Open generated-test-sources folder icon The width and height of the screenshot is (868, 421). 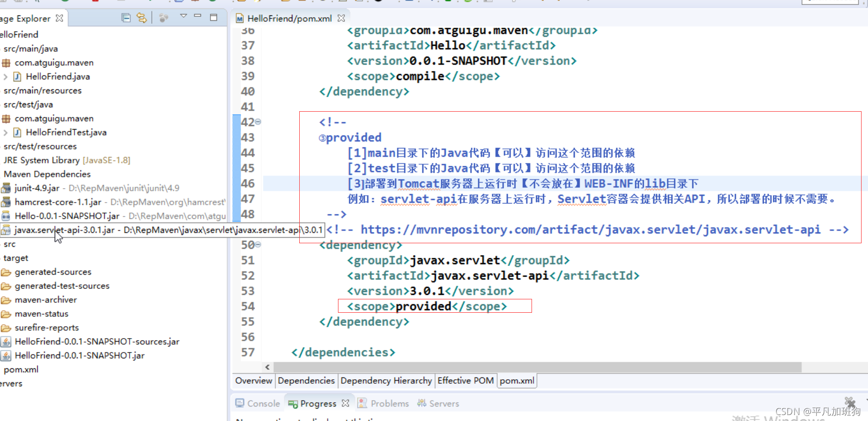click(6, 286)
